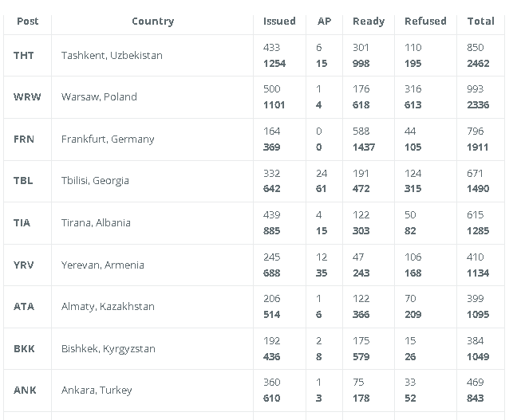The height and width of the screenshot is (420, 521).
Task: Click the Issued column header
Action: [x=279, y=22]
